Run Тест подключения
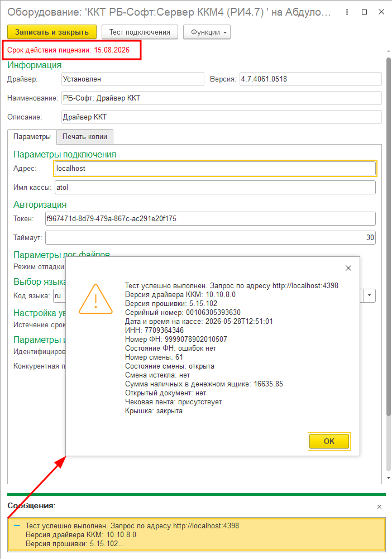 click(140, 32)
